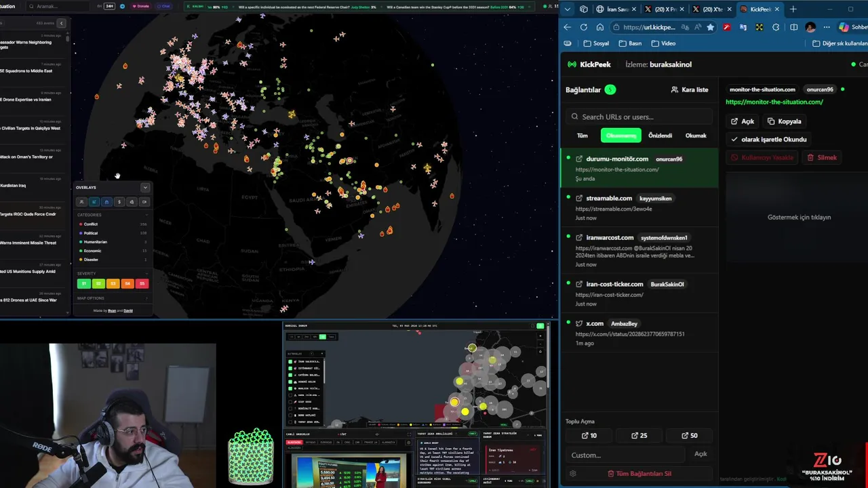
Task: Select the Tüm filter tab
Action: click(583, 136)
